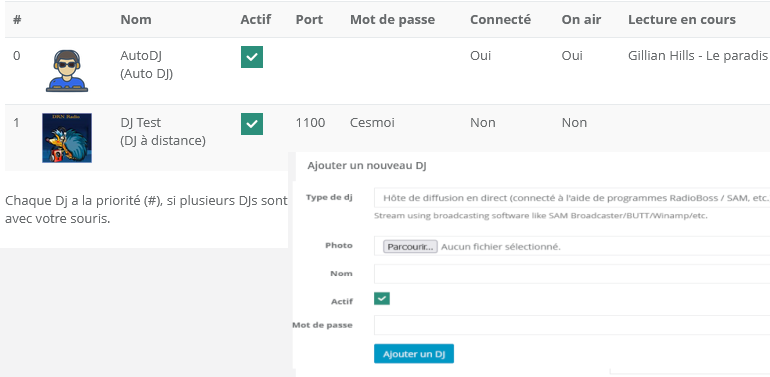Click the port value 1100
Image resolution: width=770 pixels, height=377 pixels.
(310, 122)
